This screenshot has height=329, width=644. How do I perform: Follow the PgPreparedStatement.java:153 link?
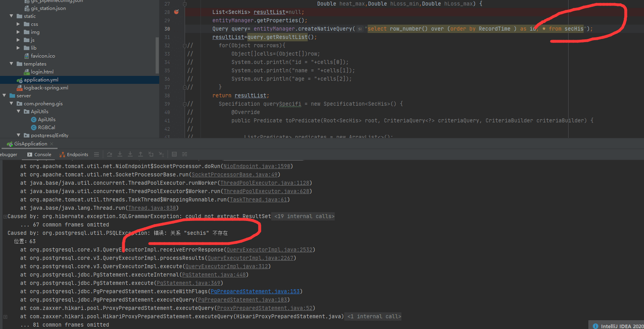coord(255,292)
